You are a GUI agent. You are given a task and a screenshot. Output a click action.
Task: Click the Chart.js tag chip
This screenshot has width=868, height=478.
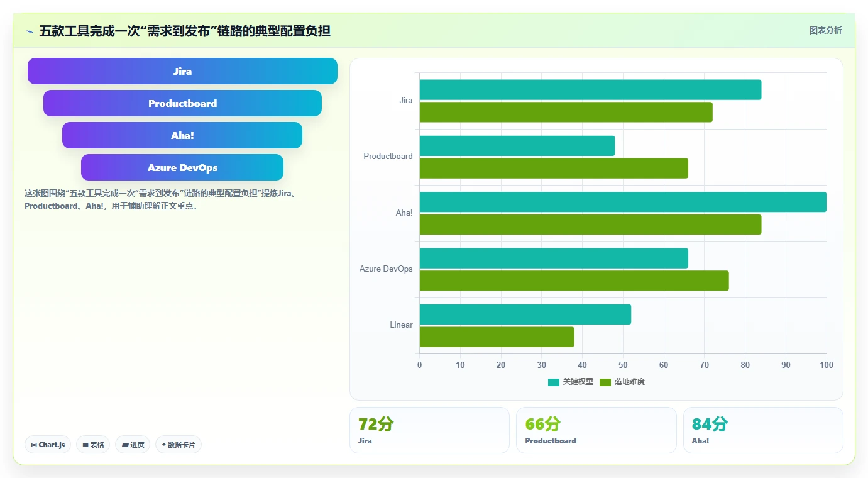[x=48, y=445]
